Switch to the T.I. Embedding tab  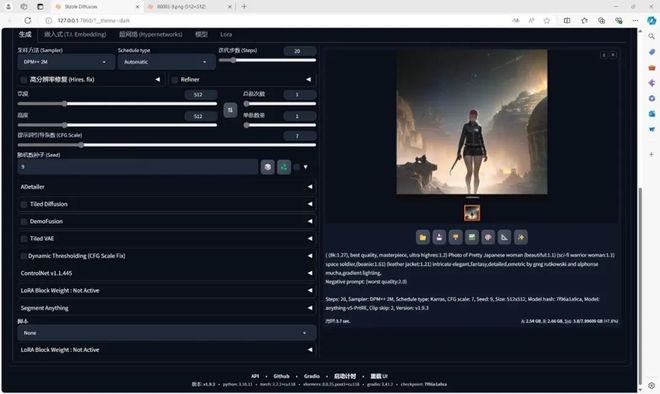75,35
